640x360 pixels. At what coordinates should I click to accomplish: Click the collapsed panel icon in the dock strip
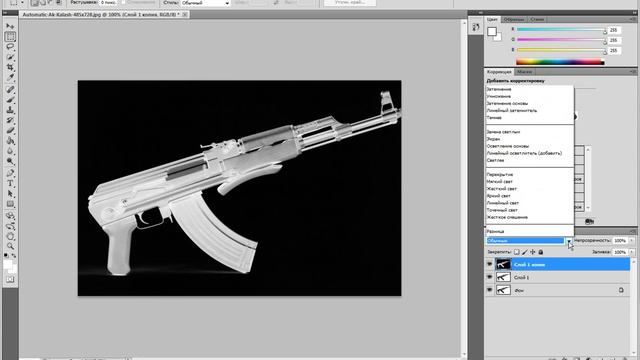pyautogui.click(x=476, y=27)
